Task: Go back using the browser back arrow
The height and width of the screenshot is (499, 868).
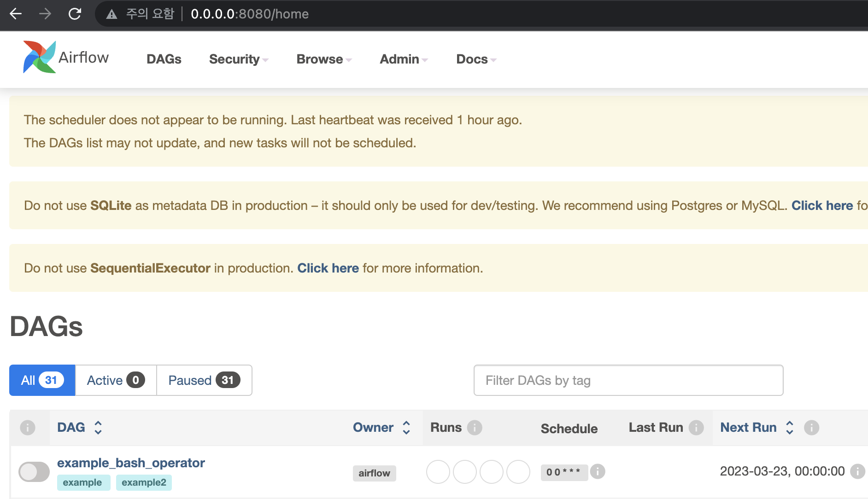Action: point(16,14)
